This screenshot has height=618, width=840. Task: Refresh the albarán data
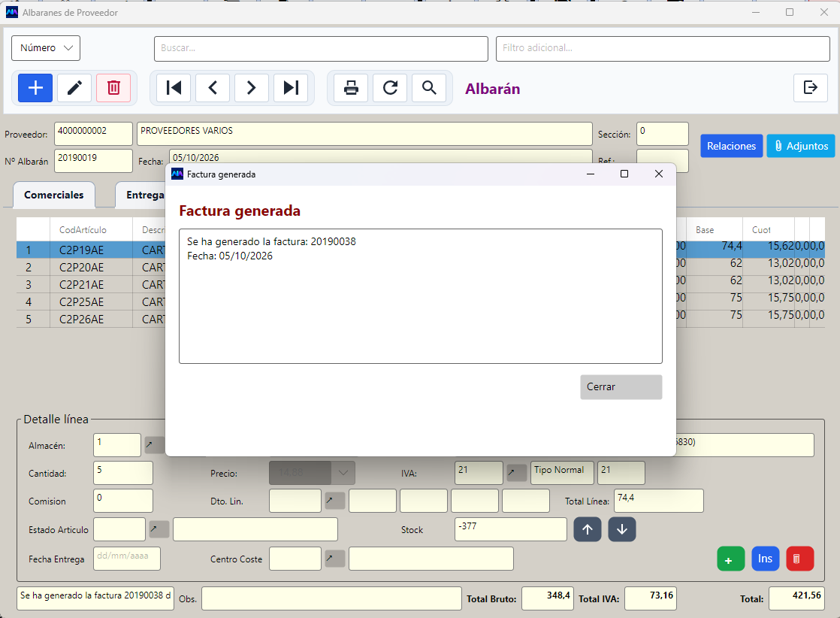pos(390,88)
